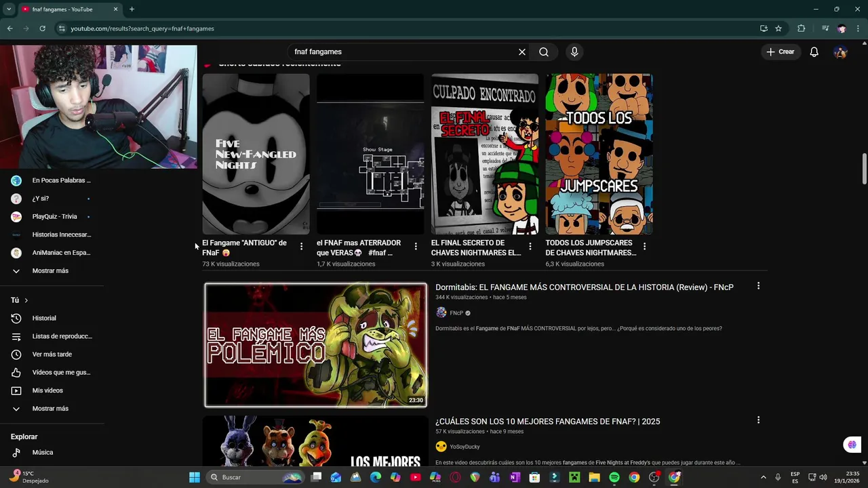Viewport: 868px width, 488px height.
Task: Expand the Tú section's Mostrar más
Action: click(x=52, y=409)
